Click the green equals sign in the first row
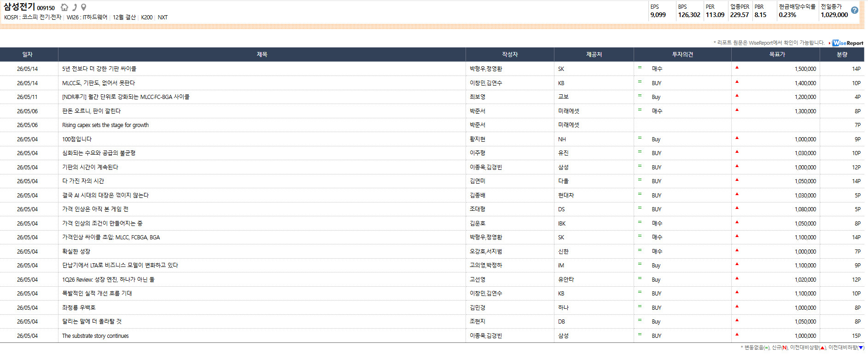Viewport: 868px width, 359px height. (640, 67)
